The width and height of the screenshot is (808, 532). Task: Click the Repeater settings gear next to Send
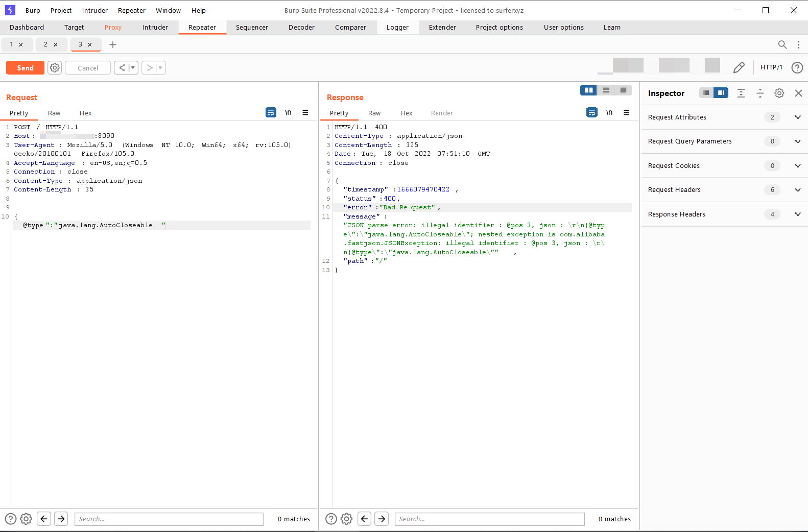(55, 67)
